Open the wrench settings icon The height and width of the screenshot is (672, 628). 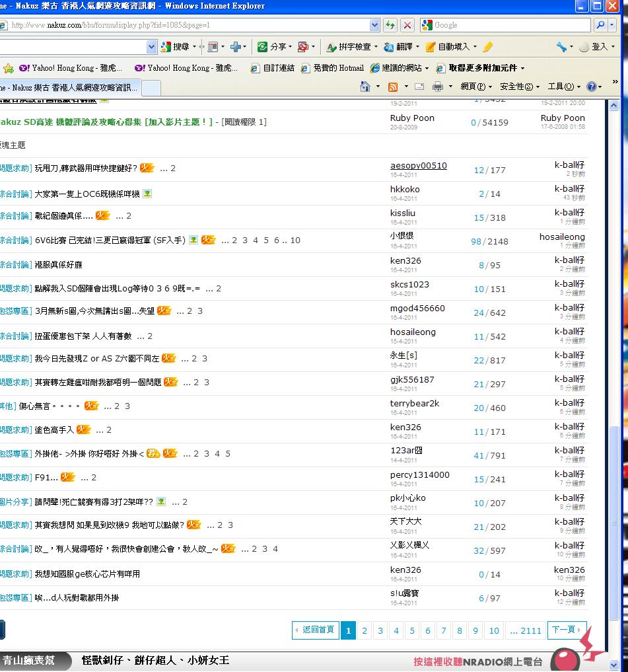click(561, 47)
